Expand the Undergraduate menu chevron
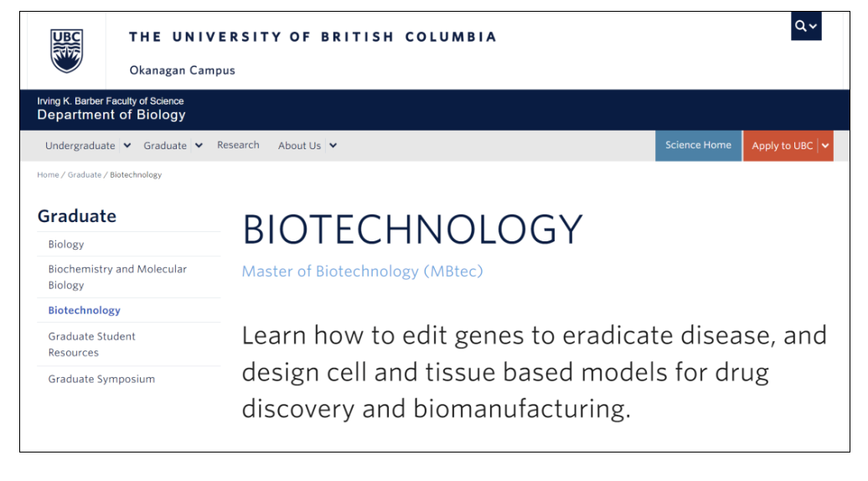 click(127, 145)
